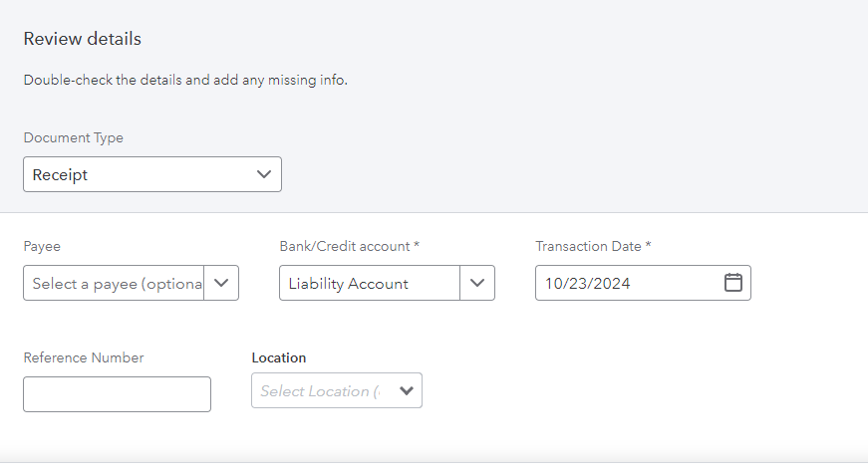Open the calendar date picker icon

tap(732, 283)
